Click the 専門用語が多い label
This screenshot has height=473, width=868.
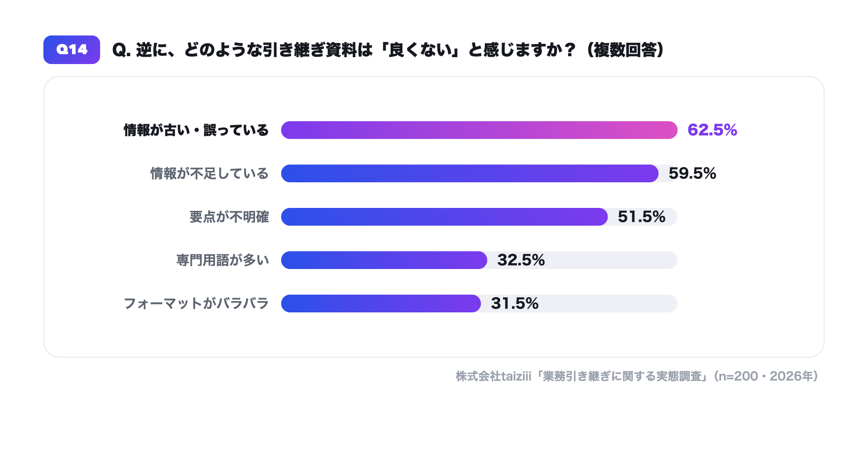223,260
